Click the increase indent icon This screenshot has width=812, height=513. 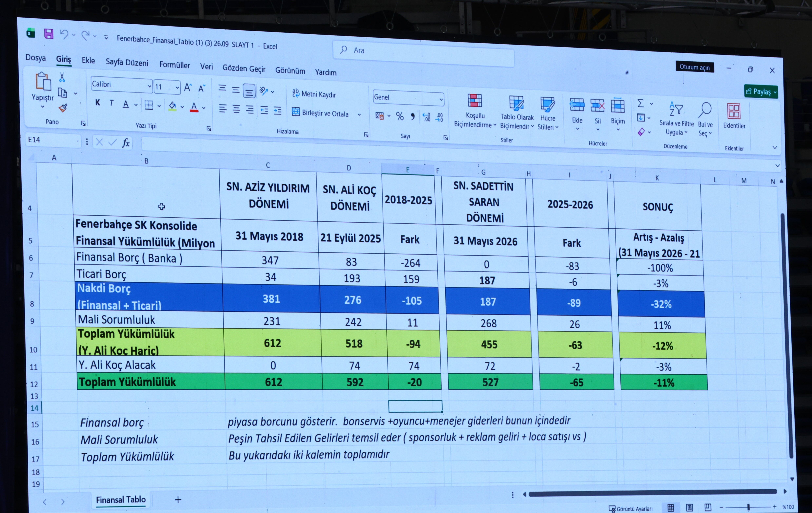coord(278,111)
